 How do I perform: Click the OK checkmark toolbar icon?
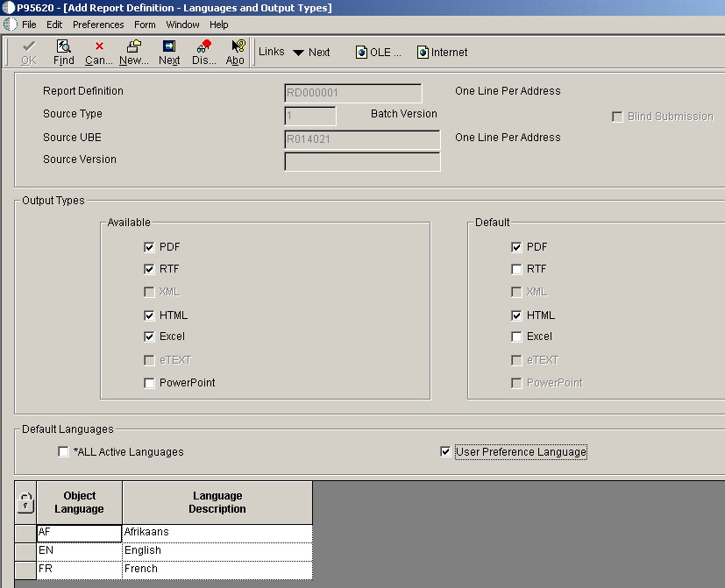click(x=29, y=46)
